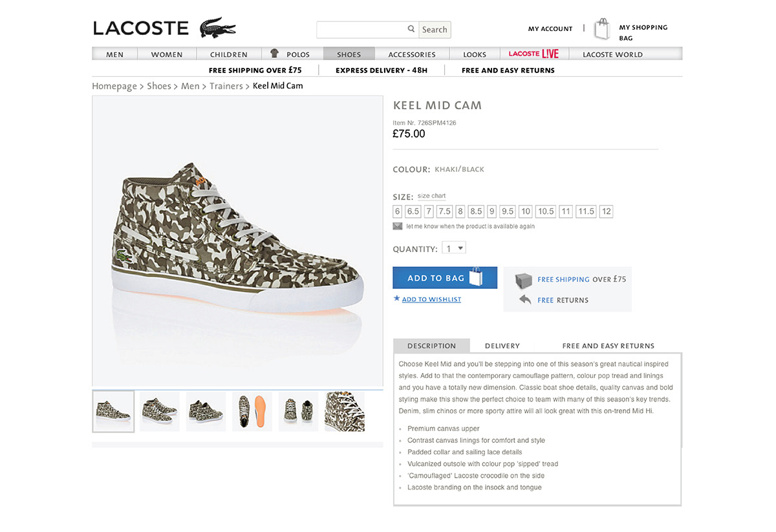Open the quantity dropdown

tap(454, 248)
